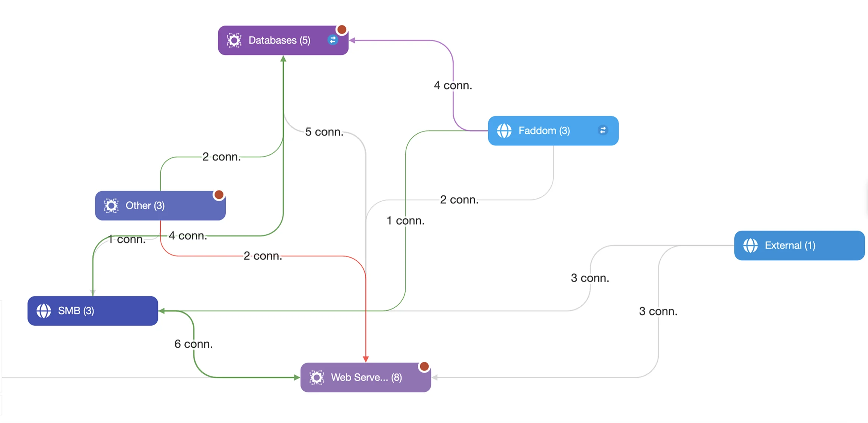Click the swap arrows icon on Databases node

(x=332, y=40)
